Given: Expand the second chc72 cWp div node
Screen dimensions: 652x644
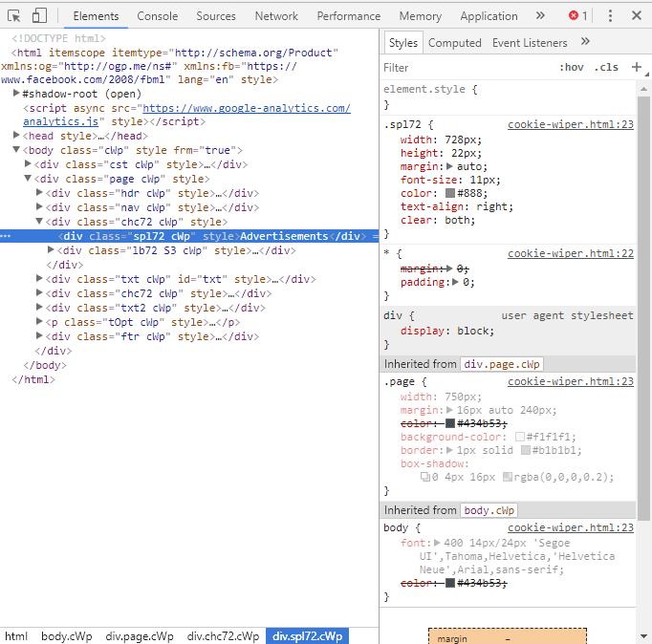Looking at the screenshot, I should point(39,292).
